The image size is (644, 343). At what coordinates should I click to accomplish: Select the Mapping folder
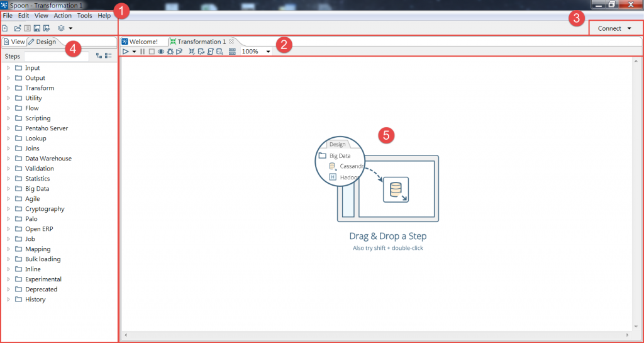point(33,249)
